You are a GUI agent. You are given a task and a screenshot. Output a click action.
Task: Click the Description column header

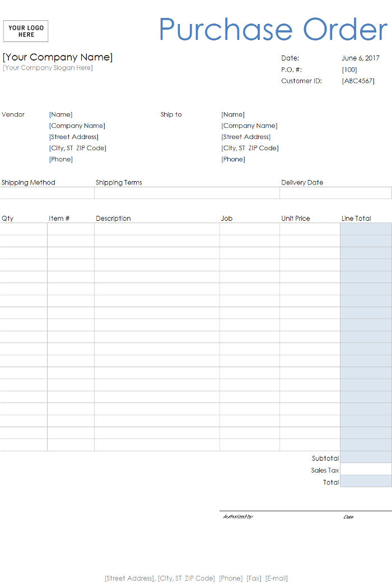(x=113, y=219)
